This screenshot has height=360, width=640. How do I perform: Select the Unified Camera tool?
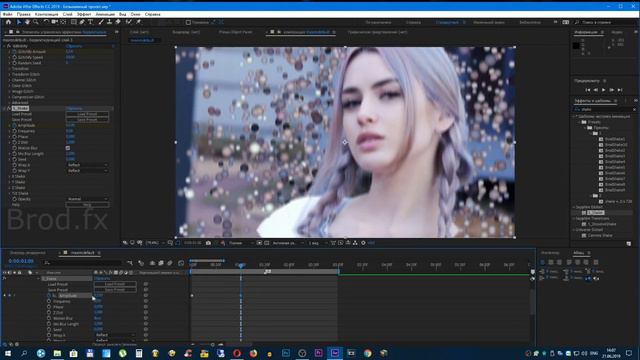[x=54, y=22]
